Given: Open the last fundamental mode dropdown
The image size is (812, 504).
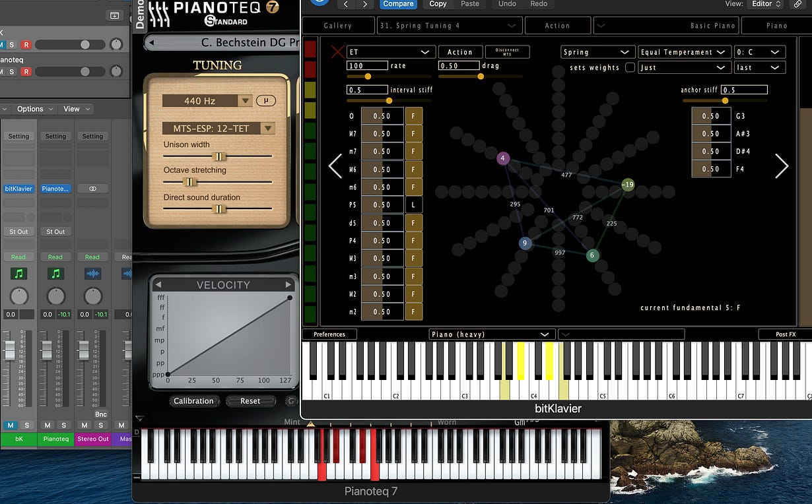Looking at the screenshot, I should pos(759,67).
